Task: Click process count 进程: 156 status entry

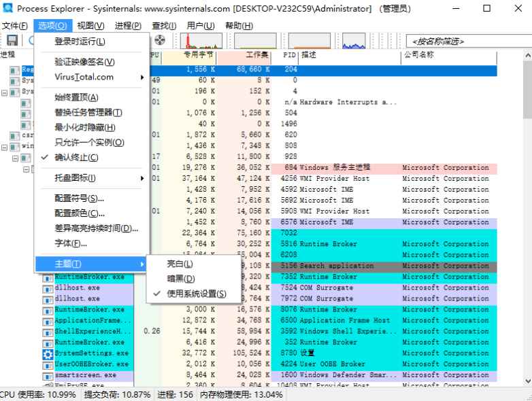Action: tap(175, 395)
